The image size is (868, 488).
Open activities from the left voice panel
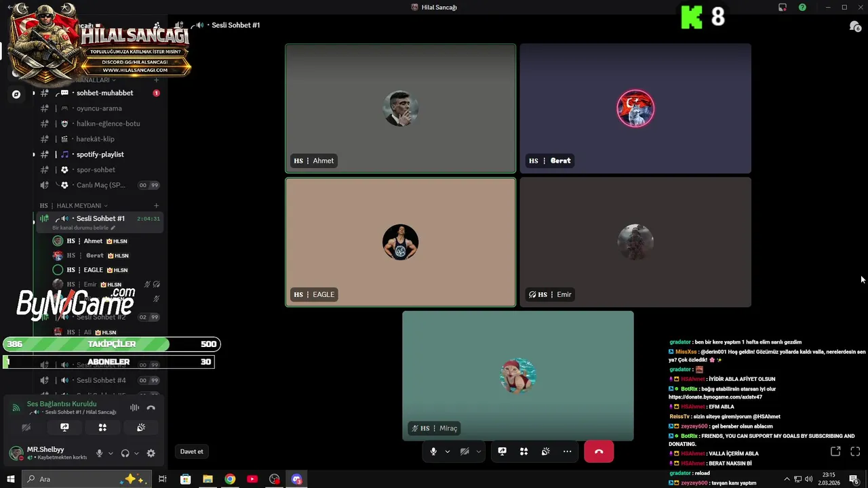click(x=102, y=428)
